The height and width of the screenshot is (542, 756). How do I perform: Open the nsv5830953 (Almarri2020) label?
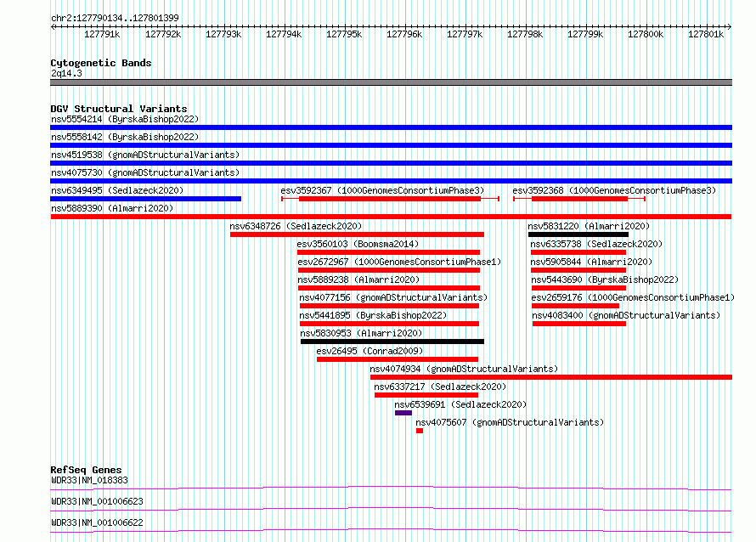coord(361,333)
